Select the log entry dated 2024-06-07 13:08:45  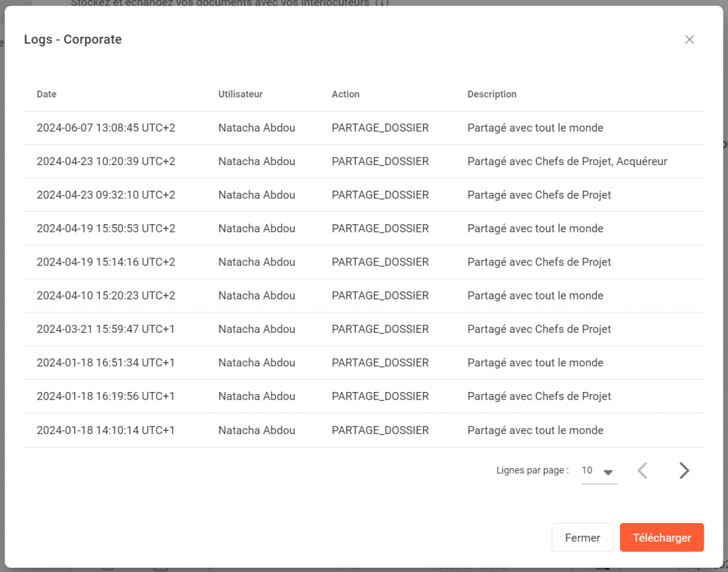pyautogui.click(x=106, y=128)
